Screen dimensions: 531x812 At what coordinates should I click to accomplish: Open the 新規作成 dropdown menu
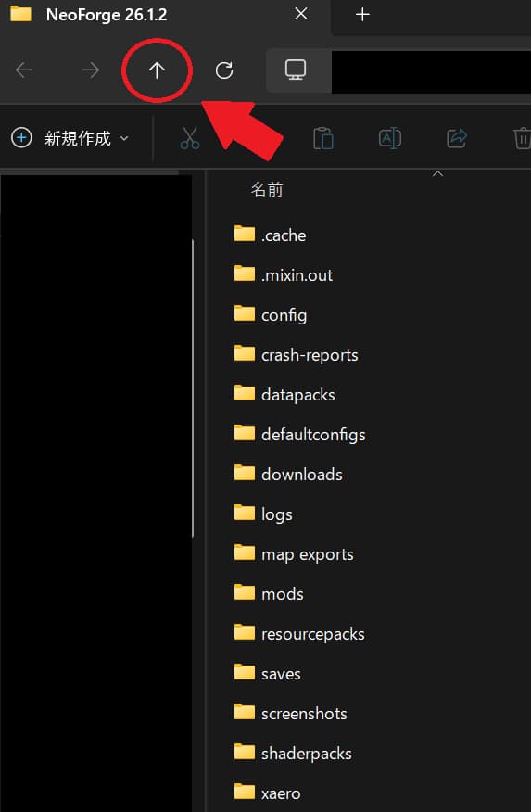tap(70, 138)
